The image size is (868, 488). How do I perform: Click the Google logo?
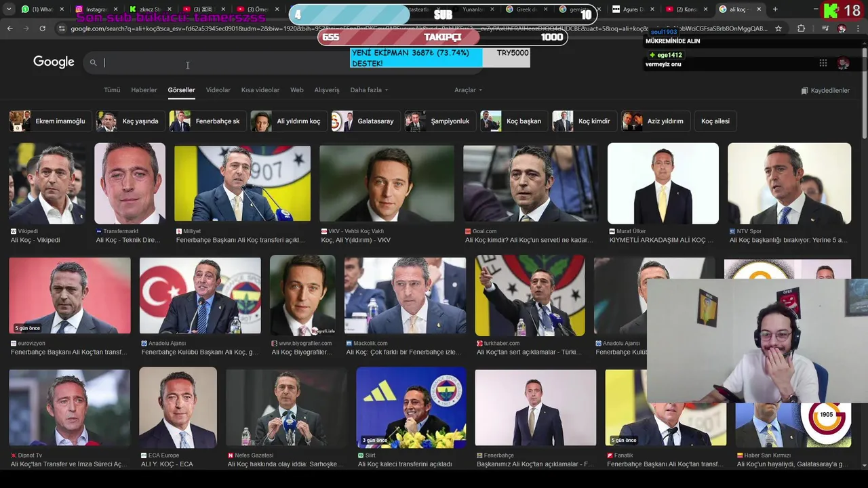click(x=54, y=62)
